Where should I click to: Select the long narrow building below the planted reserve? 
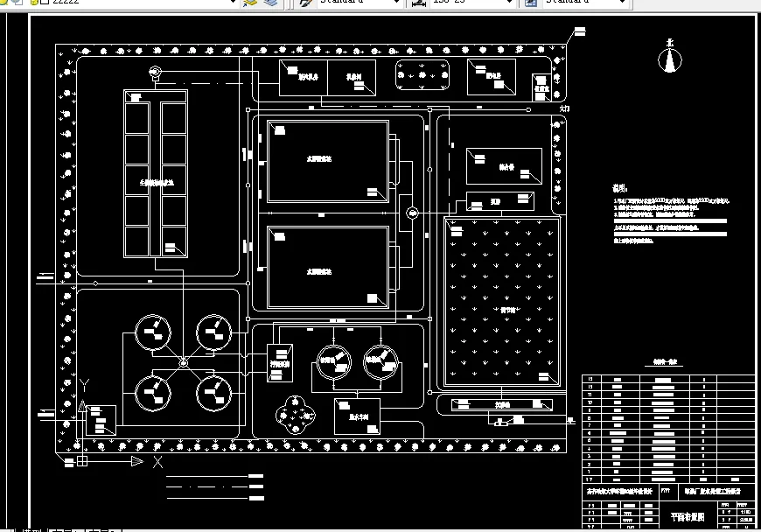tap(502, 404)
